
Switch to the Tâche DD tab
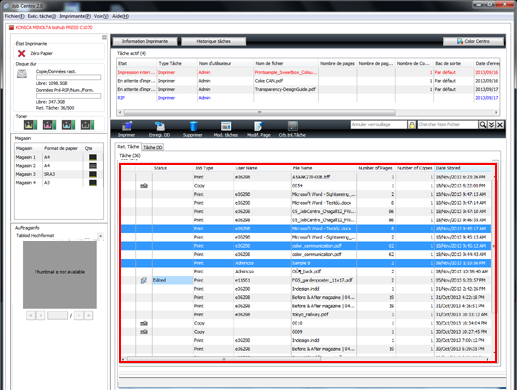pos(153,147)
